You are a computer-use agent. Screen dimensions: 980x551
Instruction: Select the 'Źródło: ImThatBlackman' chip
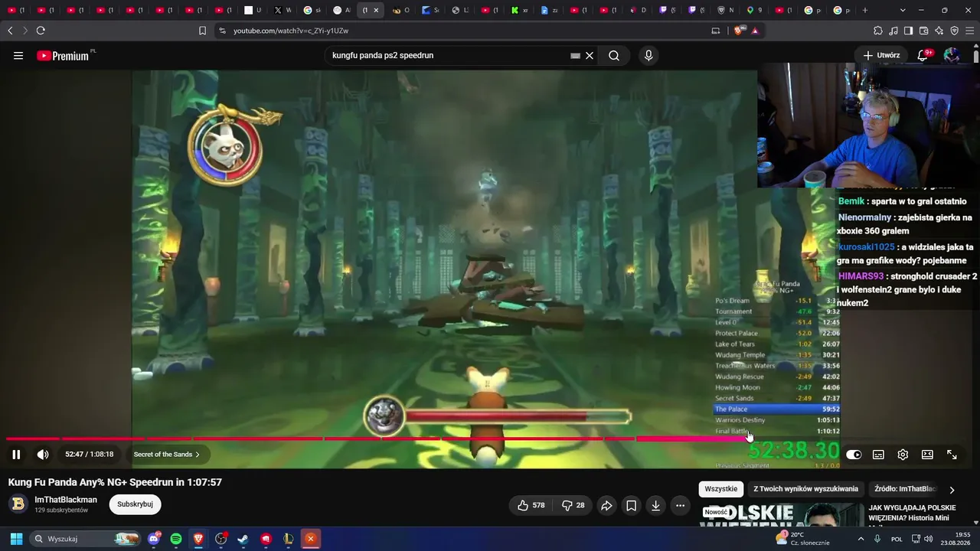[x=905, y=489]
